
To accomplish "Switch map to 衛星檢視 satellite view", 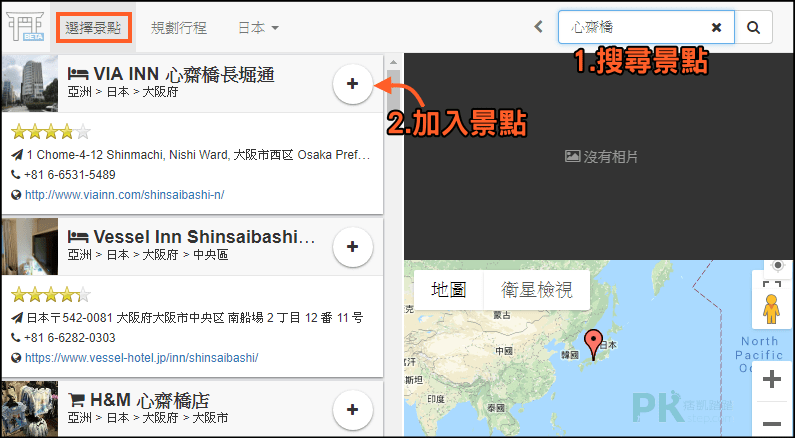I will pos(537,290).
